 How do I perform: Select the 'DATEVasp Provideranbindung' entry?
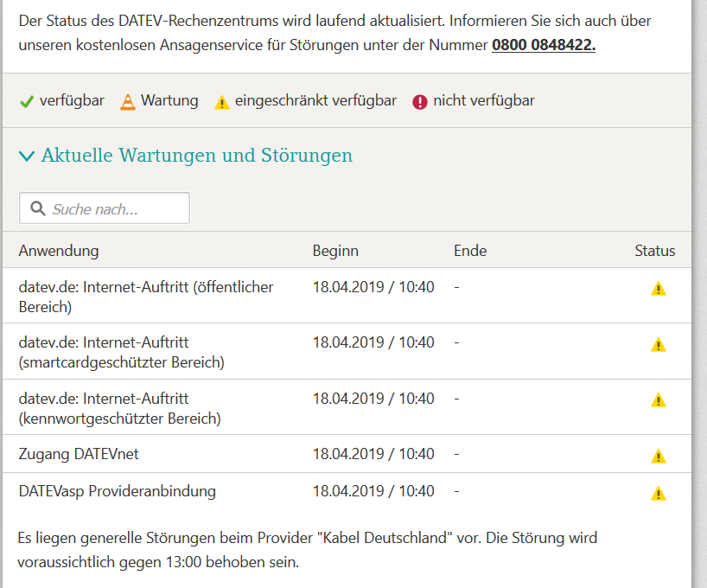118,491
